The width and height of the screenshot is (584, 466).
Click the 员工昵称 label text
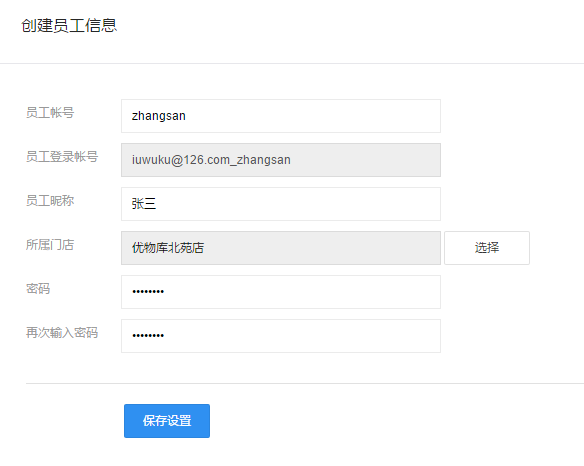[x=50, y=200]
